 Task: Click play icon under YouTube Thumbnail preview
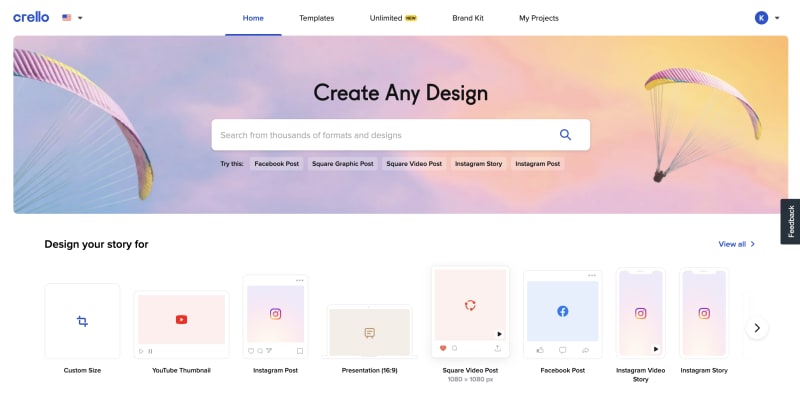coord(141,351)
